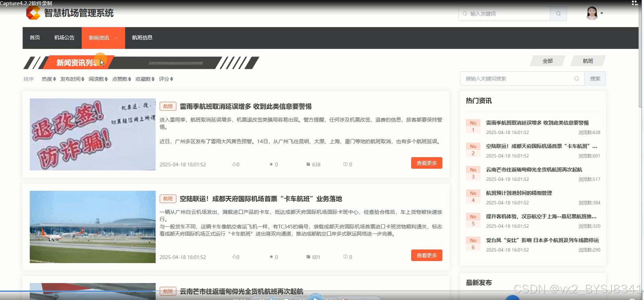The image size is (644, 300).
Task: Sort the news list by 发布时间
Action: tap(72, 79)
